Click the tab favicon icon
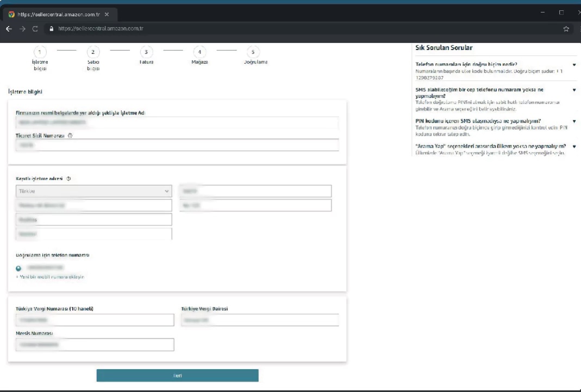Screen dimensions: 581x392 pyautogui.click(x=11, y=15)
